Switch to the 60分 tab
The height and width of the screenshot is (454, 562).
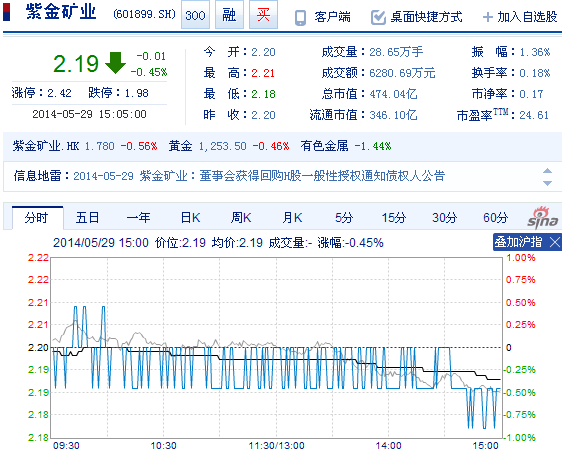click(x=495, y=218)
